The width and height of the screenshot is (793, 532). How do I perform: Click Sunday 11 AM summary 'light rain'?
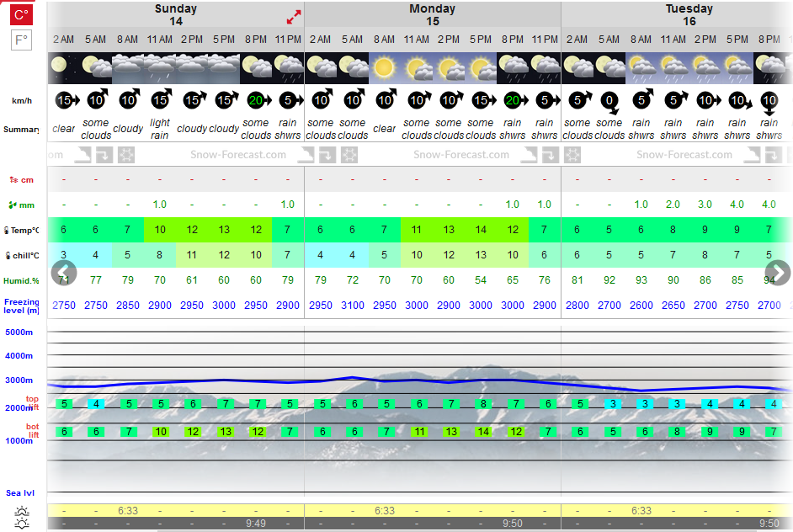[x=160, y=129]
